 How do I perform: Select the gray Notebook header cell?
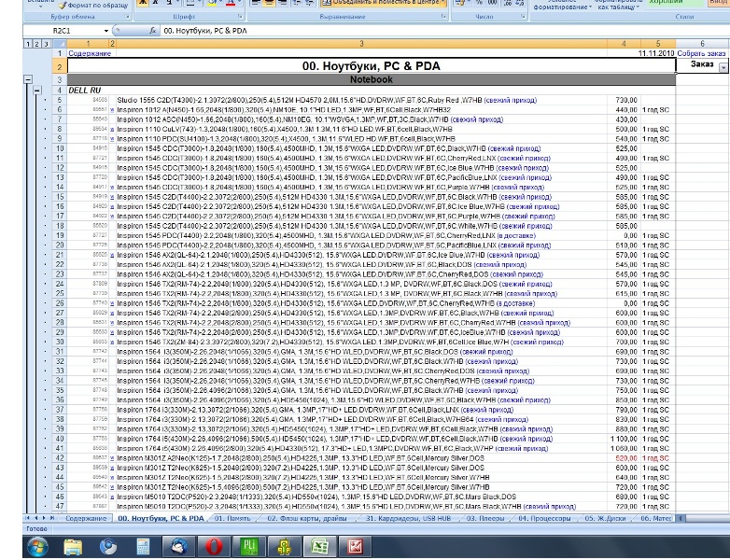pos(371,79)
